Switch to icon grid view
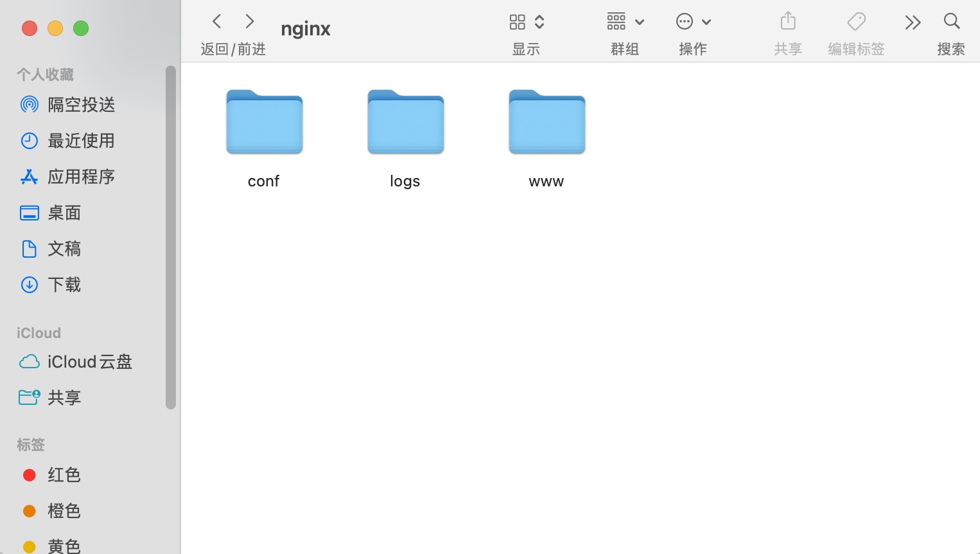 pyautogui.click(x=518, y=22)
